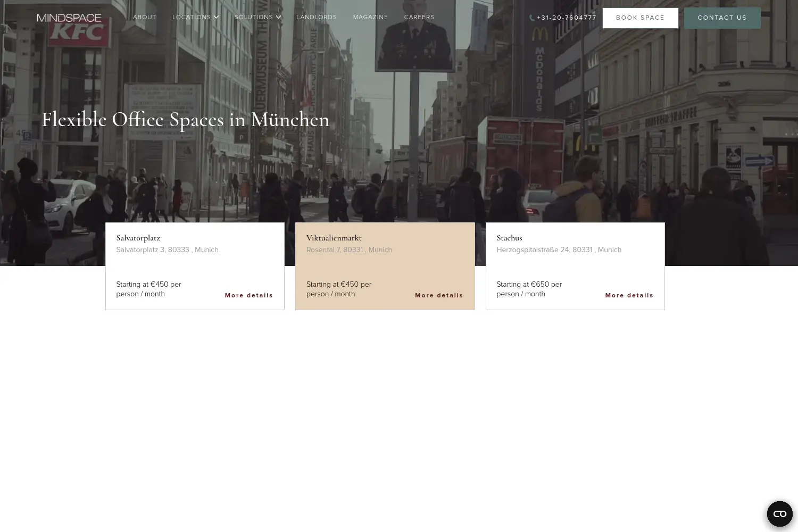Click the phone icon beside the number

(x=532, y=18)
